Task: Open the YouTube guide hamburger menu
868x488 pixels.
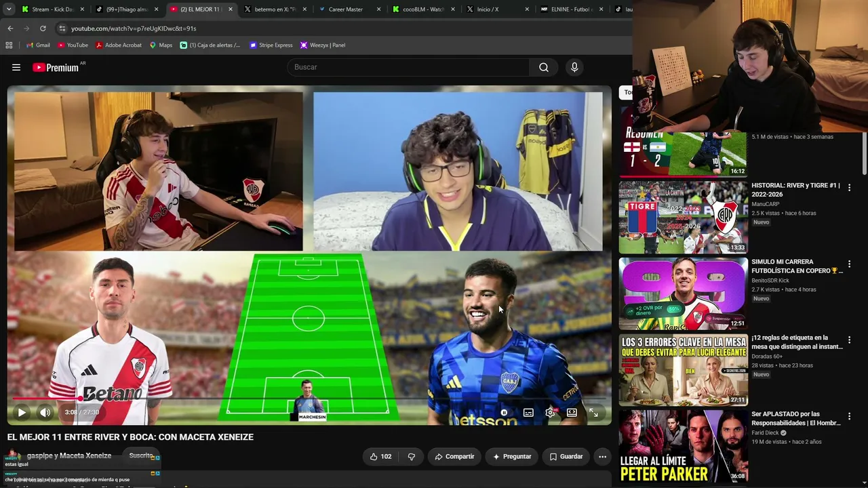Action: [x=16, y=67]
